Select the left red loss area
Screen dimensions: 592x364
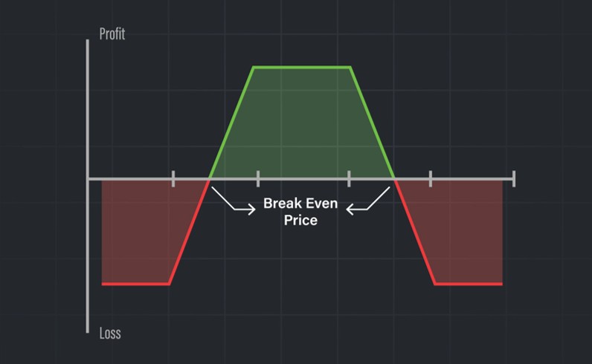point(141,230)
